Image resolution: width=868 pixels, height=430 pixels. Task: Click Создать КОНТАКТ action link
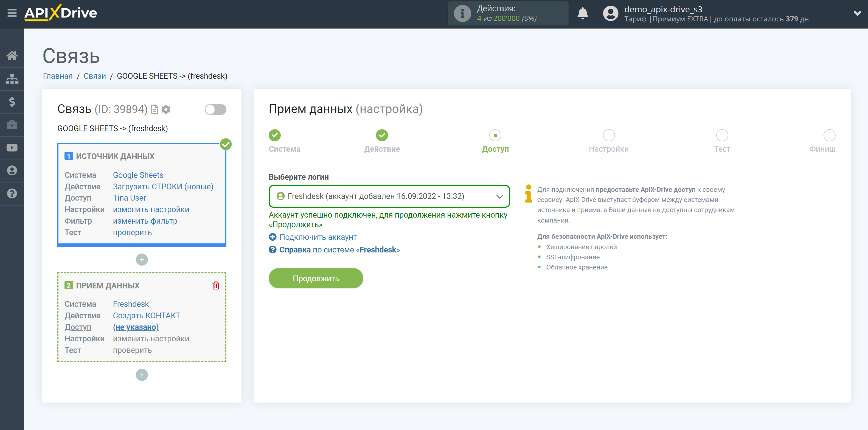(x=147, y=315)
